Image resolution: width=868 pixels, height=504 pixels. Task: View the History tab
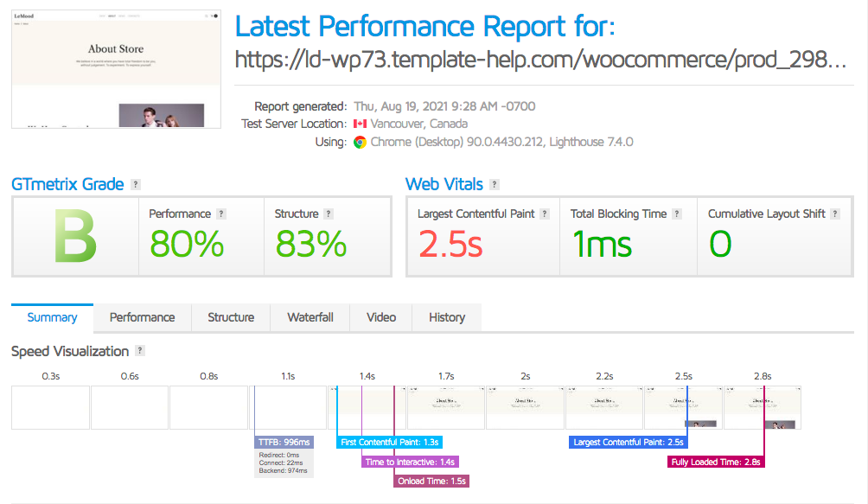[447, 317]
